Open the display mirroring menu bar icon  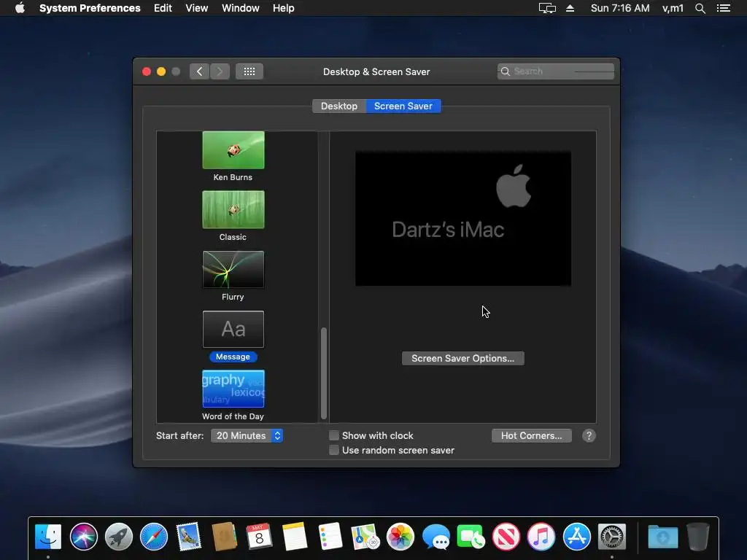point(547,8)
